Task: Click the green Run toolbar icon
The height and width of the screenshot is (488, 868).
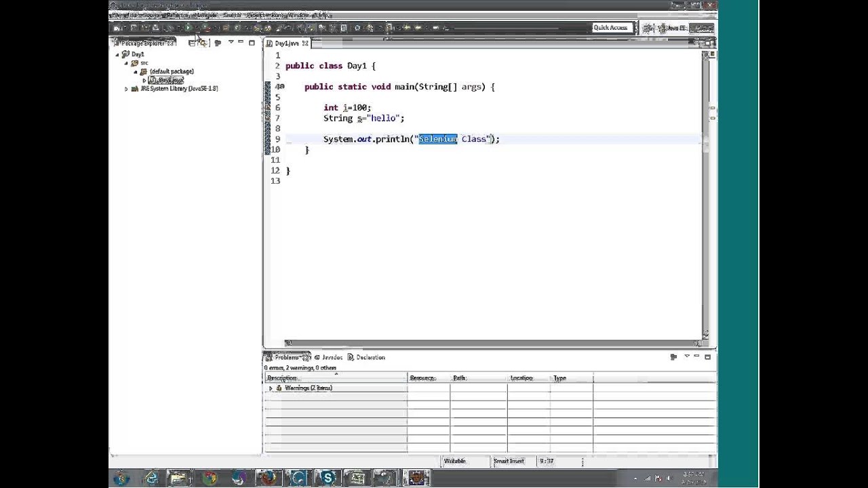Action: click(188, 28)
